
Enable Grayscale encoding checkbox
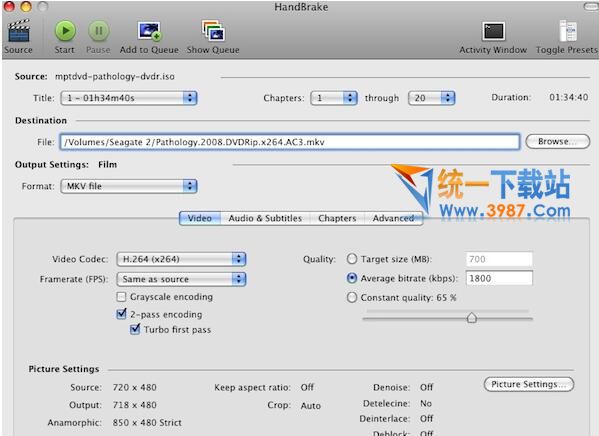point(121,297)
